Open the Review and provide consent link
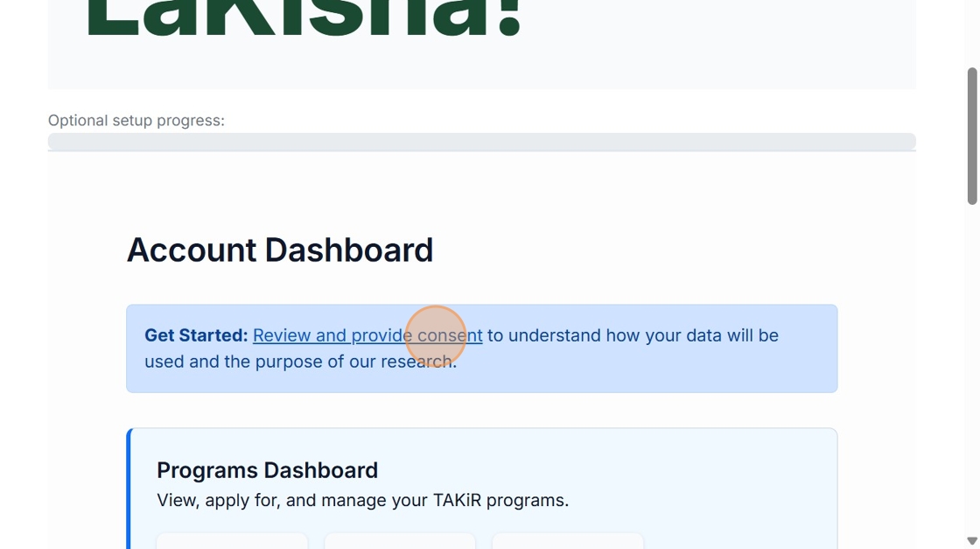The height and width of the screenshot is (549, 980). coord(367,335)
